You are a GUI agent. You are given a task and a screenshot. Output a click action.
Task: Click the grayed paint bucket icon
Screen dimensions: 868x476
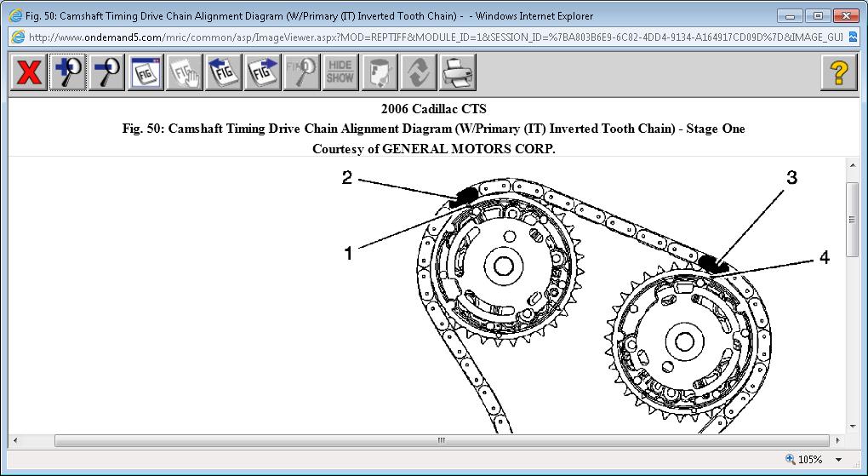pyautogui.click(x=380, y=72)
